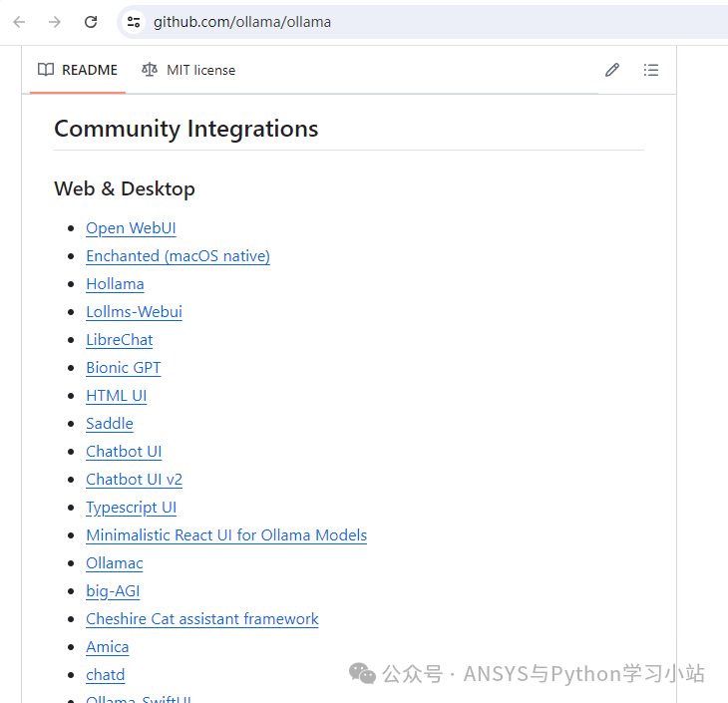
Task: Click the Community Integrations heading
Action: [x=186, y=129]
